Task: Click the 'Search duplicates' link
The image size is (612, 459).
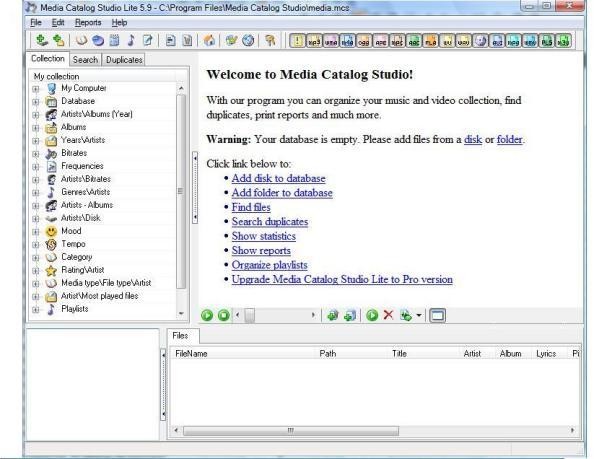Action: click(270, 222)
